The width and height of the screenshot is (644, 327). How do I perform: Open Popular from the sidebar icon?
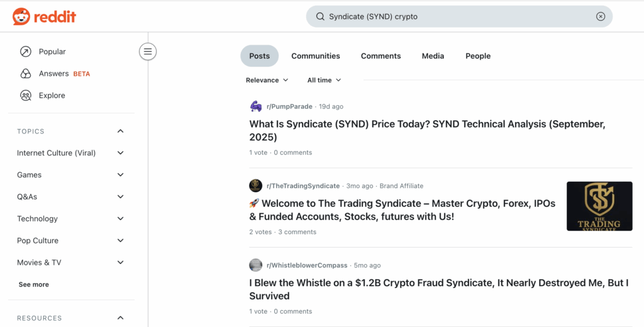tap(26, 52)
